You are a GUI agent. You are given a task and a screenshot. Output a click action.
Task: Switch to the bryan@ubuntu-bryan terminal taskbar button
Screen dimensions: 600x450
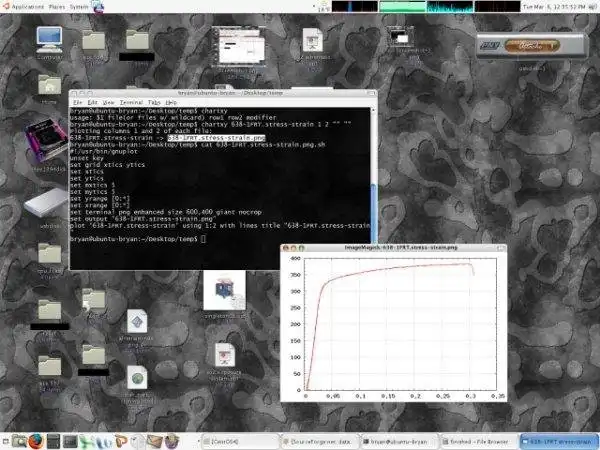pyautogui.click(x=399, y=442)
